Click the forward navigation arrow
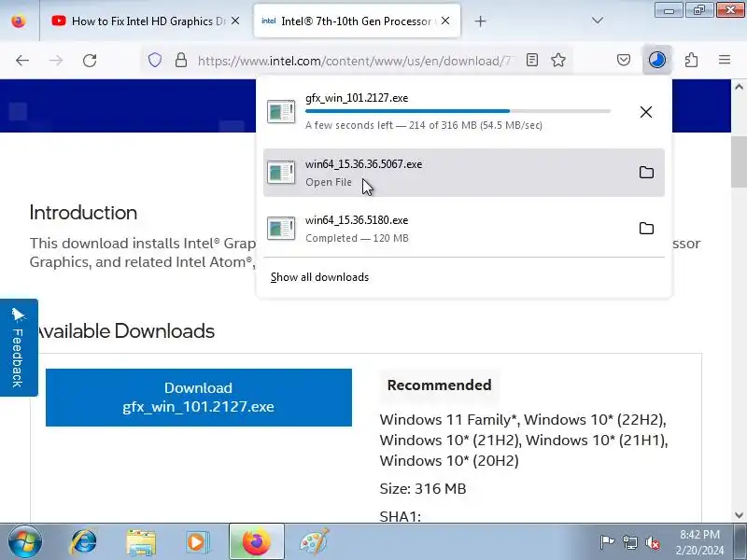The height and width of the screenshot is (560, 747). (x=56, y=61)
